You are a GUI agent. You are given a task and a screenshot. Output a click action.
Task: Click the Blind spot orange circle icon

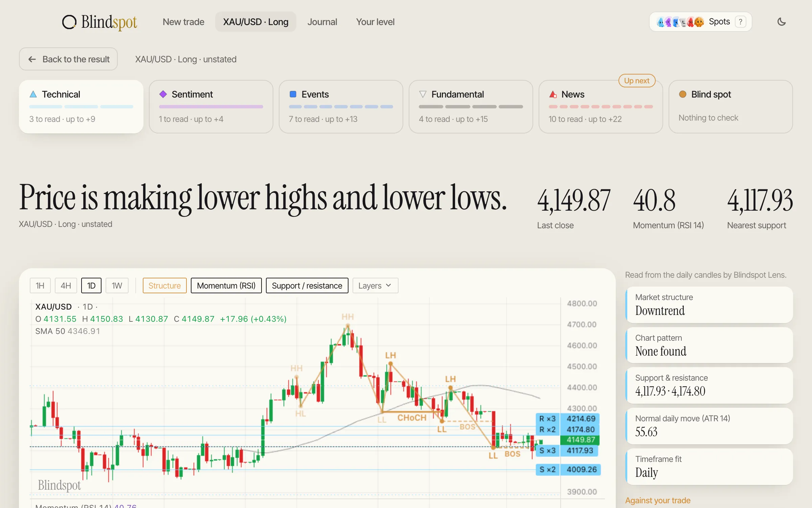(x=683, y=94)
